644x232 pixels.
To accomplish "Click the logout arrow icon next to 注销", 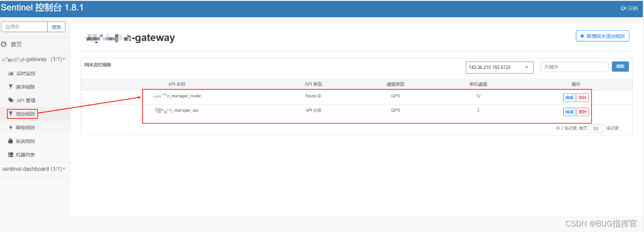I will pyautogui.click(x=623, y=8).
